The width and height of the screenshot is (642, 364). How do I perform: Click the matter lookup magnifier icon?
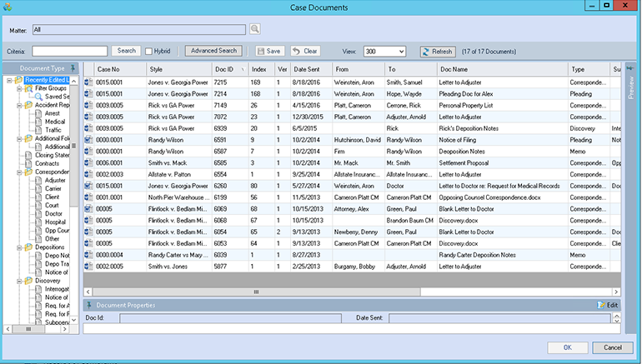255,29
